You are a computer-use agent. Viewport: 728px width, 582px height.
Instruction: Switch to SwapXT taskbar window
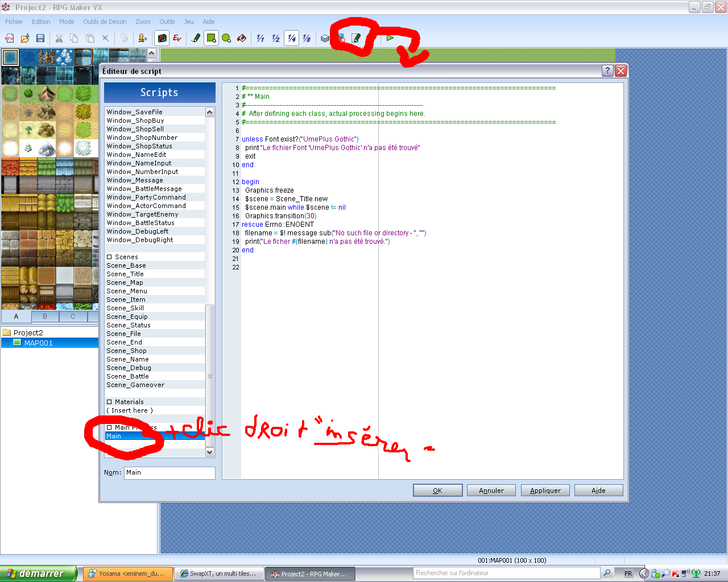(218, 574)
